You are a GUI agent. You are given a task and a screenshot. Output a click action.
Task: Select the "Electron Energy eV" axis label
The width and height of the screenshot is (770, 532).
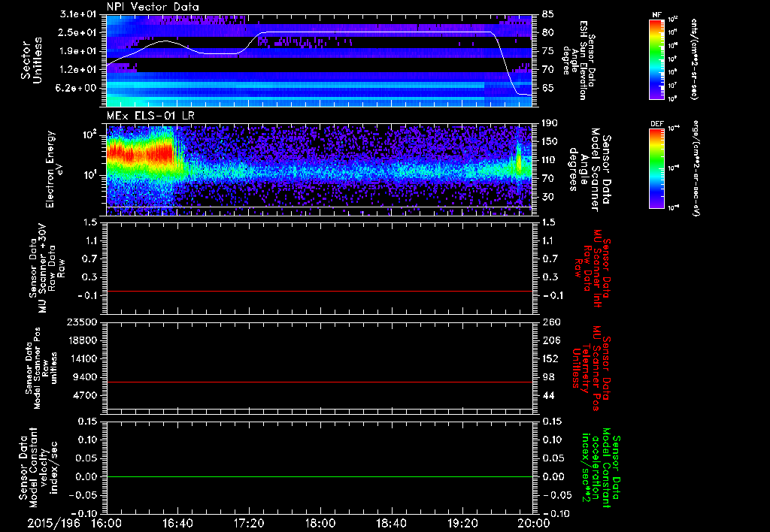tap(56, 169)
